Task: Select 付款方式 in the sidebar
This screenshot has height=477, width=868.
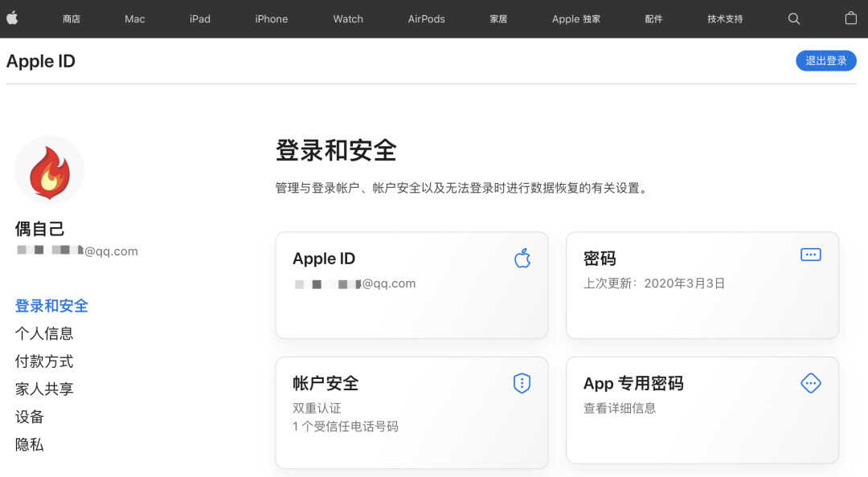Action: point(44,361)
